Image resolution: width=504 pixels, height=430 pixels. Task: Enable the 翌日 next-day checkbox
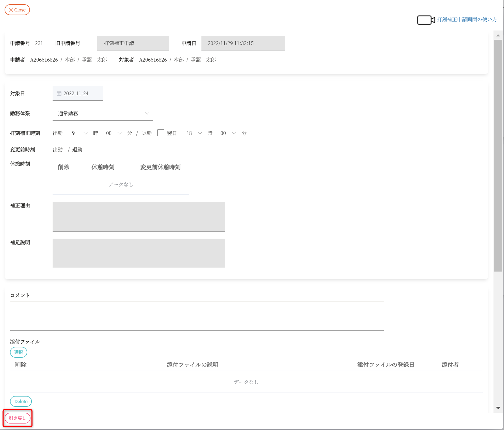click(x=161, y=133)
